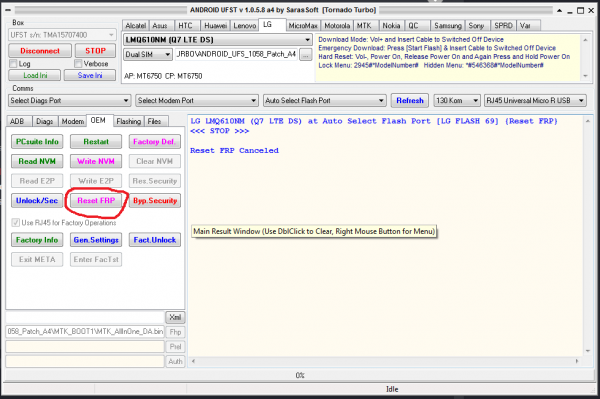Click the Write NVM button
600x399 pixels.
point(96,161)
